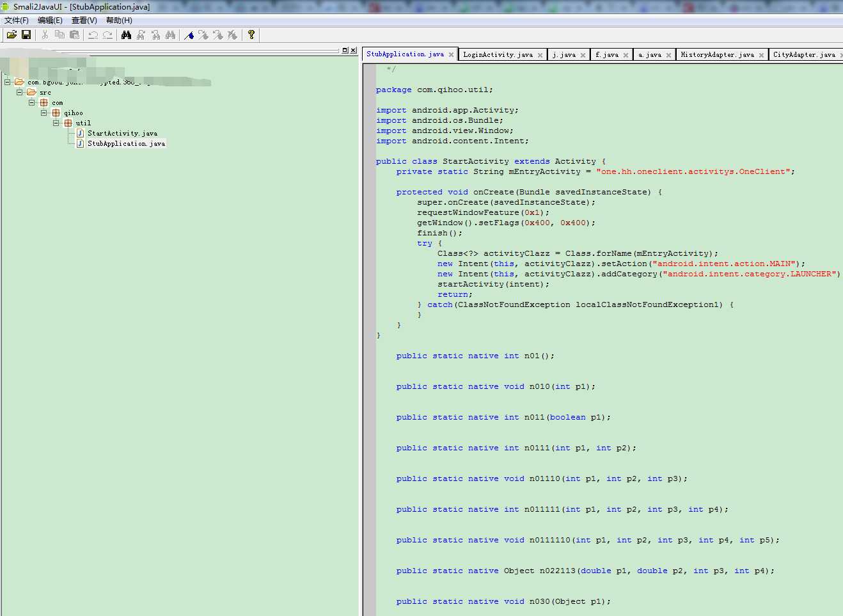The image size is (843, 616).
Task: Click the 'startActivity(intent);' line
Action: click(493, 284)
